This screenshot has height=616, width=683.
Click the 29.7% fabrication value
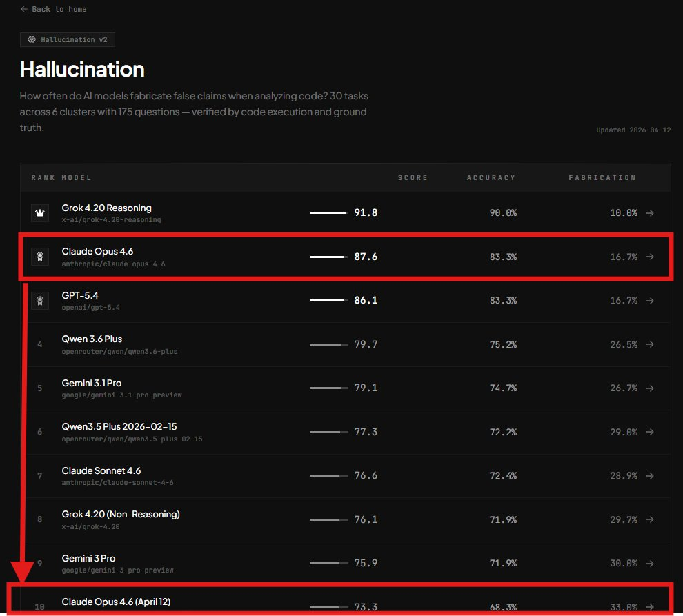pos(624,519)
